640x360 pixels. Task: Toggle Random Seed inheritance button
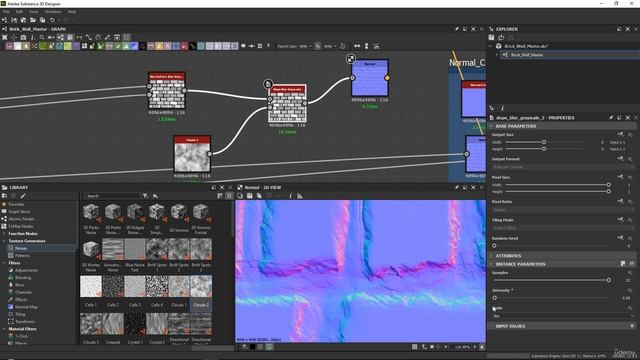coord(621,238)
